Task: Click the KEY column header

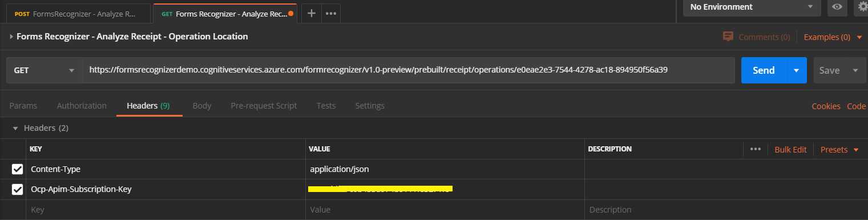Action: [36, 149]
